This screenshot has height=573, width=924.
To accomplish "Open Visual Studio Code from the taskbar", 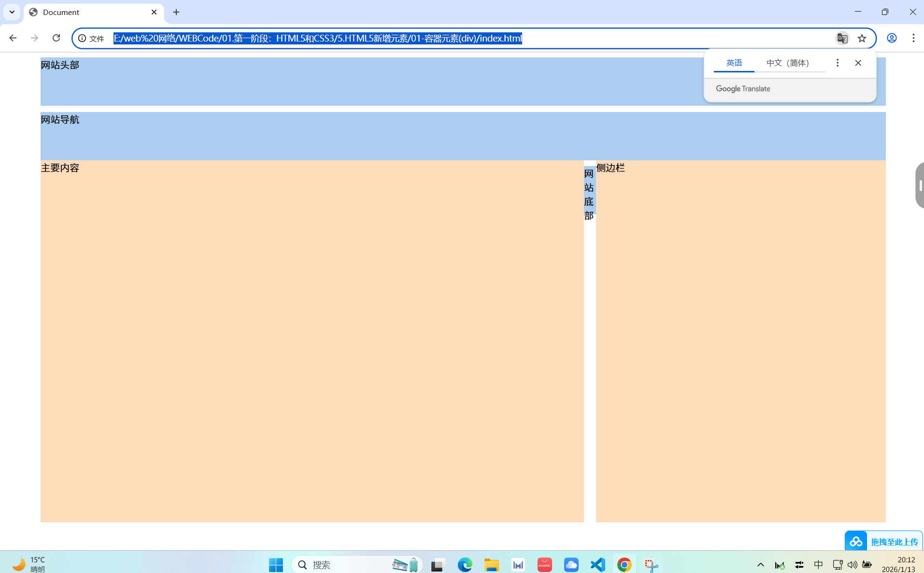I will [597, 564].
